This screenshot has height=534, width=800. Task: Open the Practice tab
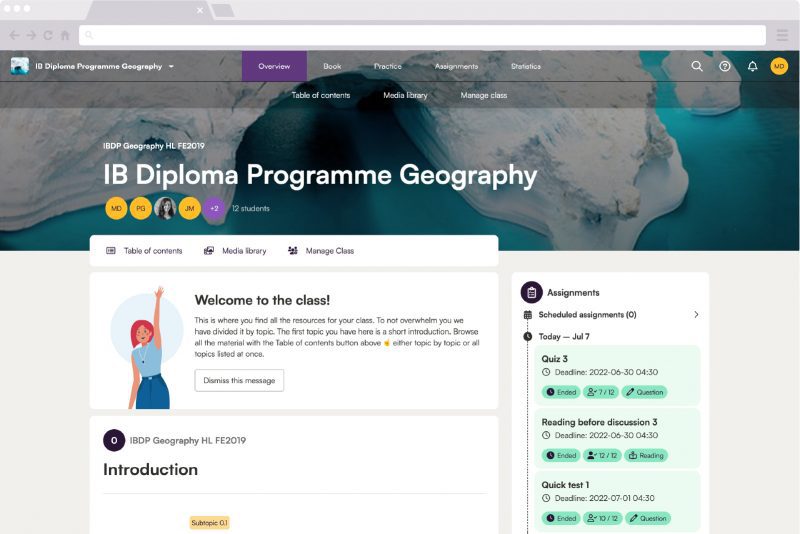[x=388, y=66]
